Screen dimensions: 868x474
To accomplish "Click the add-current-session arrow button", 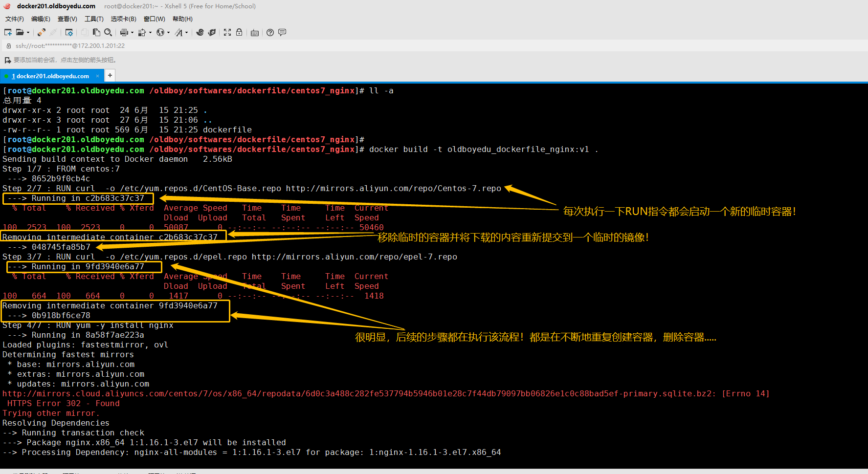I will 7,60.
